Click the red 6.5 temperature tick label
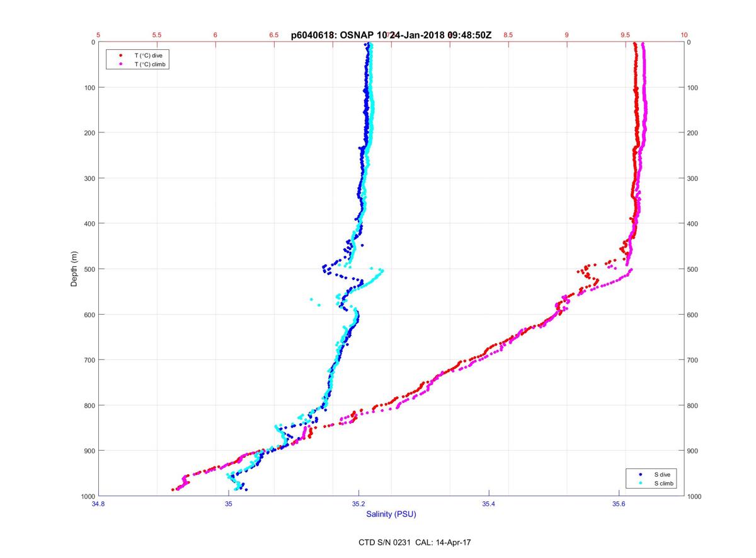This screenshot has height=558, width=756. click(274, 35)
